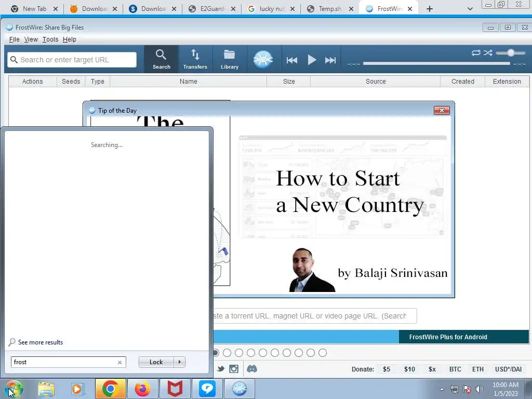532x399 pixels.
Task: Donate with ETH
Action: click(x=478, y=369)
